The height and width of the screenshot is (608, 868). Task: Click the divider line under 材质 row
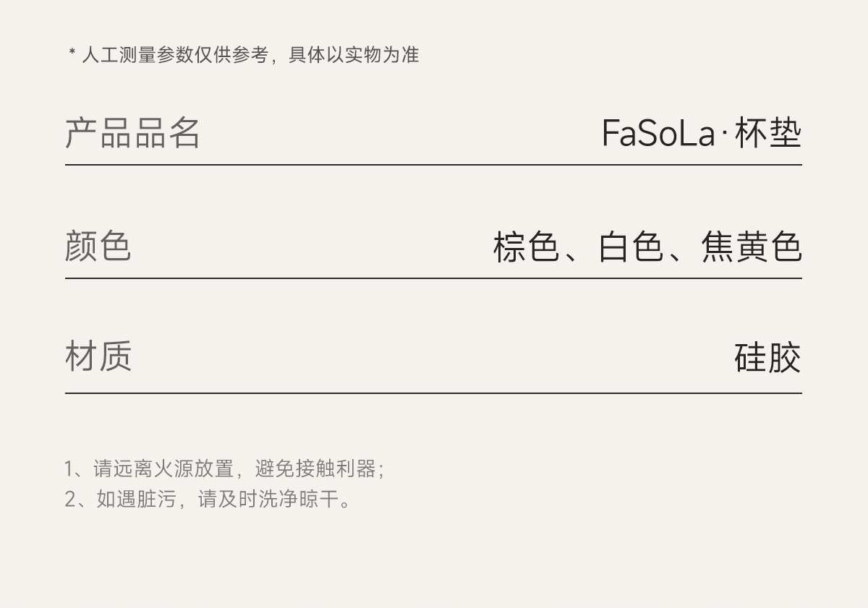tap(433, 393)
